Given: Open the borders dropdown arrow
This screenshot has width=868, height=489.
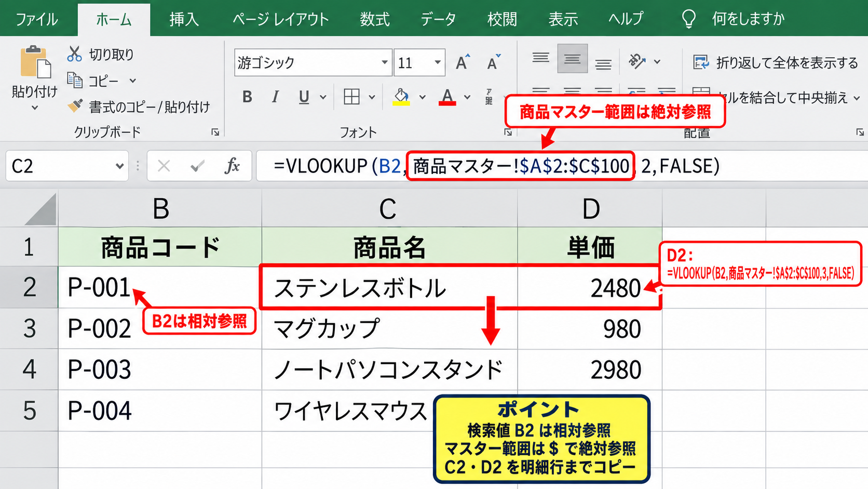Looking at the screenshot, I should pos(372,97).
